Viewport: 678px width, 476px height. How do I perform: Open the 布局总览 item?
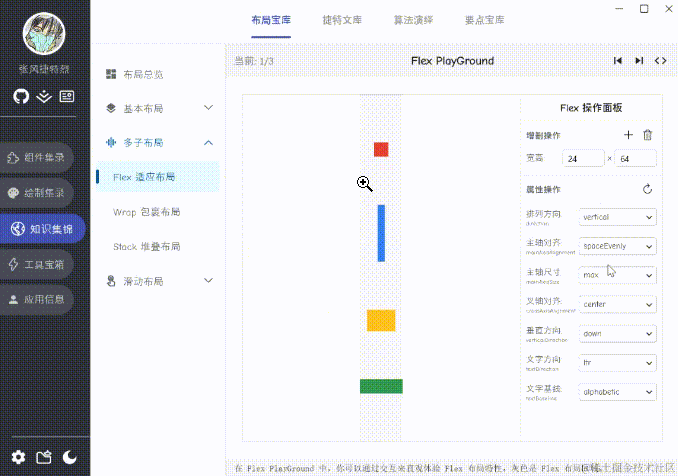tap(158, 74)
